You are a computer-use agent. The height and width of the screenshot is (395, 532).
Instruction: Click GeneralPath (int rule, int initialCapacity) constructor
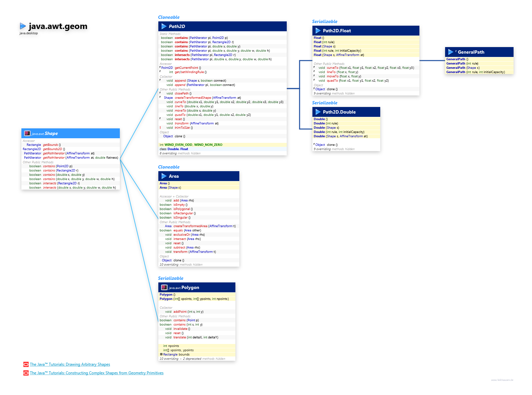tap(476, 72)
